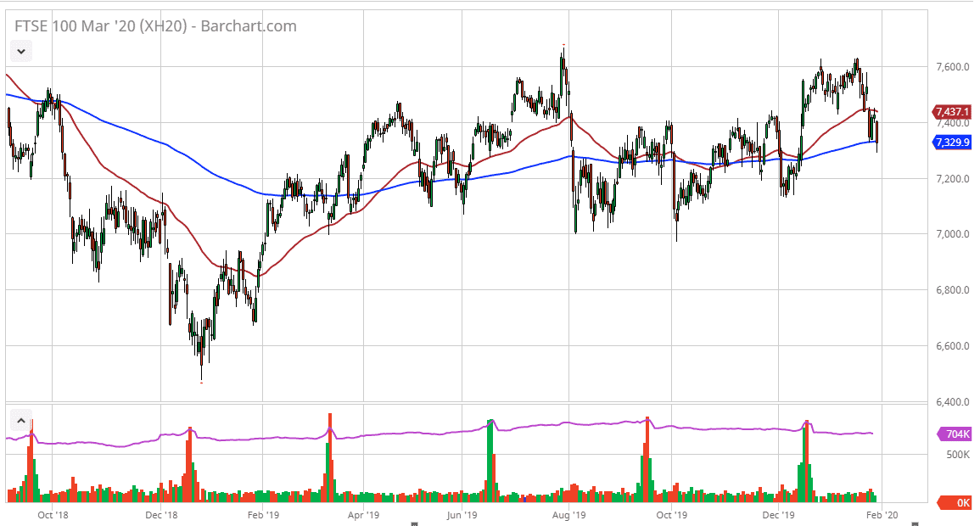Image resolution: width=980 pixels, height=526 pixels.
Task: Click the FTSE 100 Mar '20 chart title
Action: (155, 26)
